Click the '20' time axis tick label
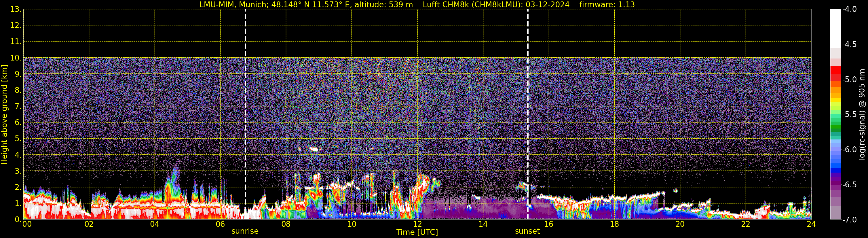 point(680,224)
